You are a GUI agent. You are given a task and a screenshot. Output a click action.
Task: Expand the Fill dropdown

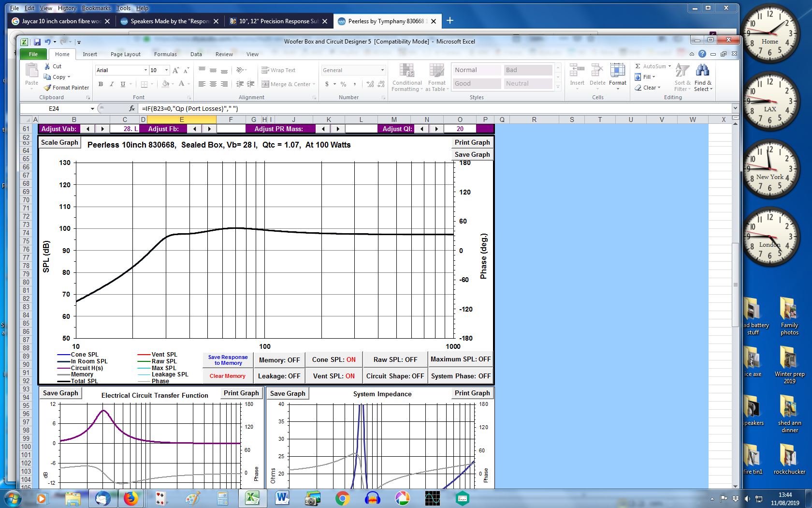click(653, 77)
